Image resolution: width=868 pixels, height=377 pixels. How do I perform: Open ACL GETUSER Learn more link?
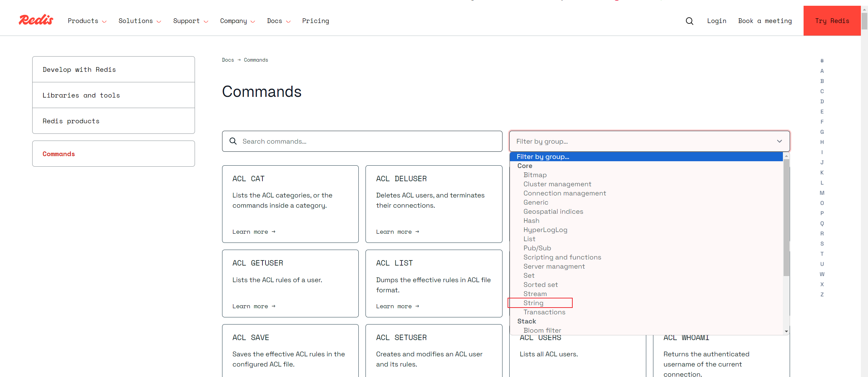pyautogui.click(x=254, y=306)
